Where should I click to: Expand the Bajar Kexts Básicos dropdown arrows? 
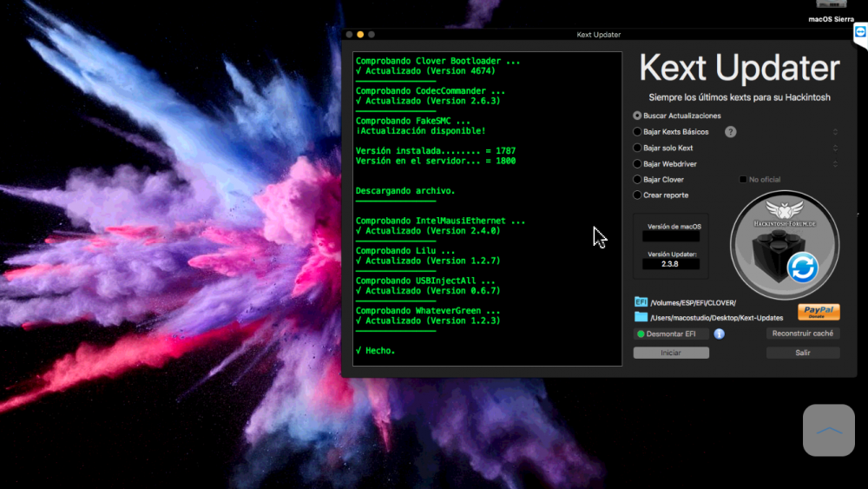click(x=835, y=132)
